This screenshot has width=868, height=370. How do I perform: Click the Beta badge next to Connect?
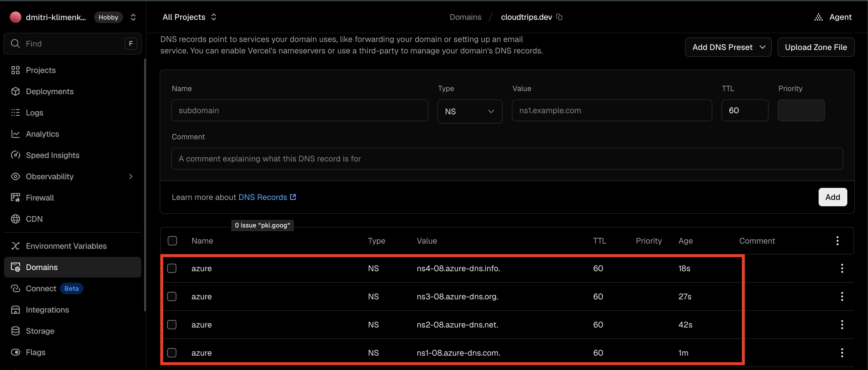(x=72, y=288)
